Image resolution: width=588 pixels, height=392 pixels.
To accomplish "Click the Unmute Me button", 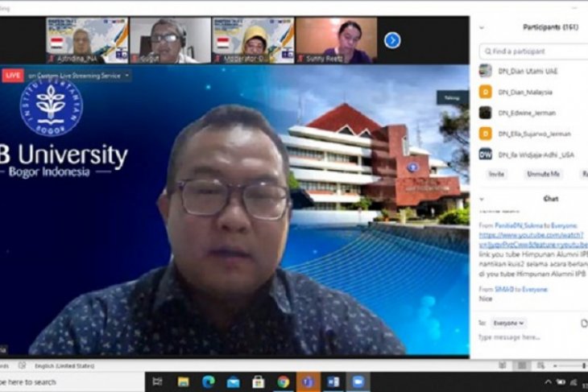I will point(543,174).
